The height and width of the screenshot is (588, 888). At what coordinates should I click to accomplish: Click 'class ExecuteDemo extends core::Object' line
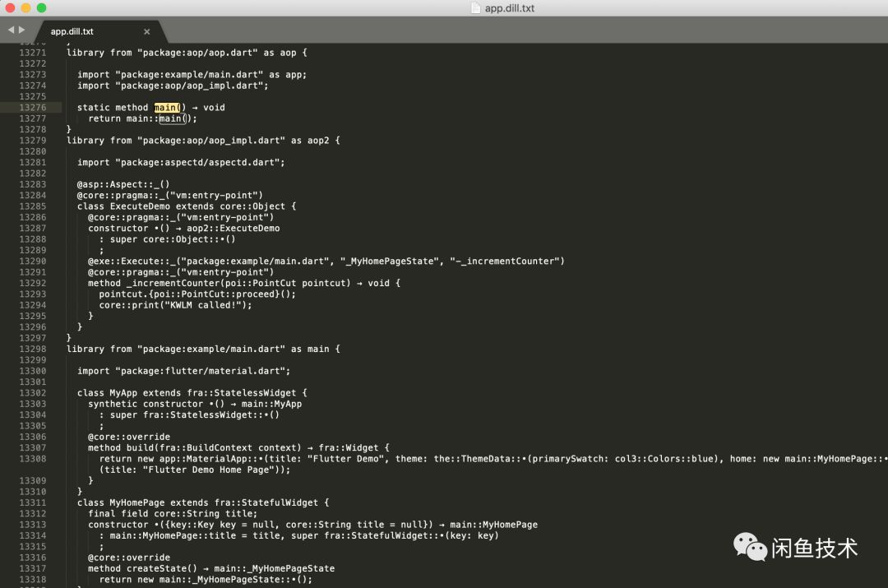pos(187,206)
